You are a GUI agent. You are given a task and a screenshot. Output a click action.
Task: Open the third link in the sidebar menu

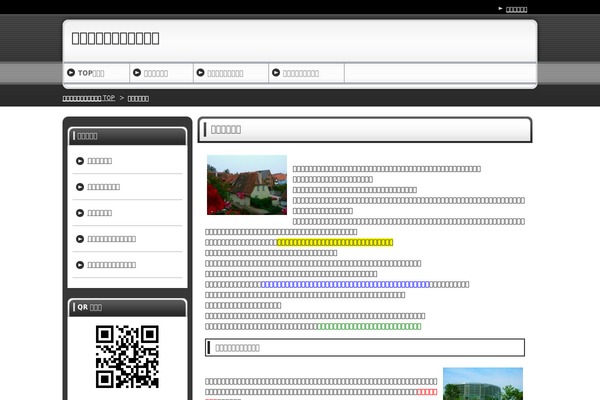pos(99,213)
